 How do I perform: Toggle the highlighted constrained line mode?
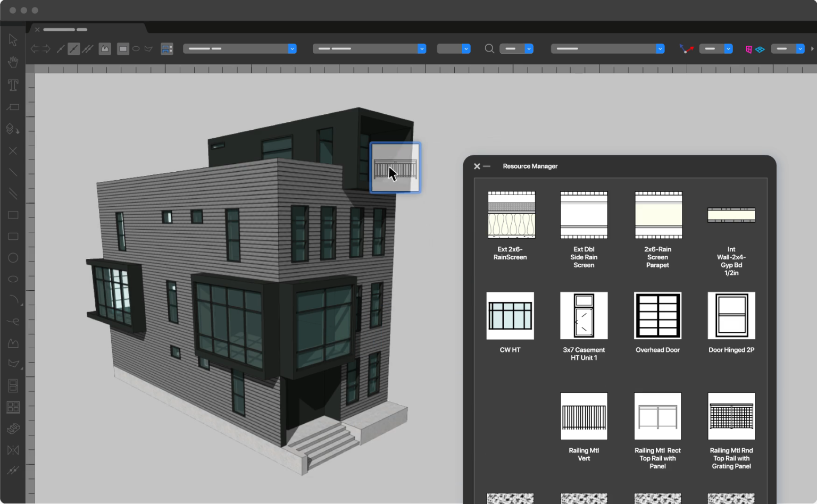74,48
